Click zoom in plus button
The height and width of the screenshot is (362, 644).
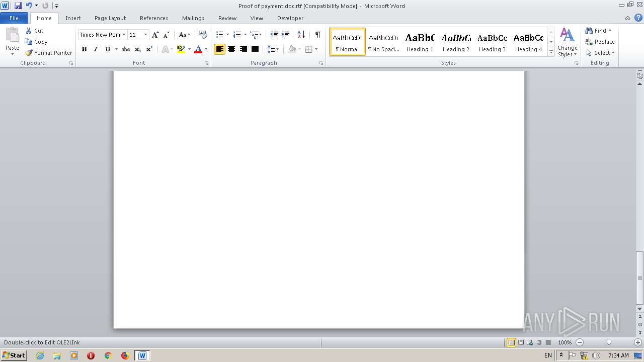(x=638, y=342)
